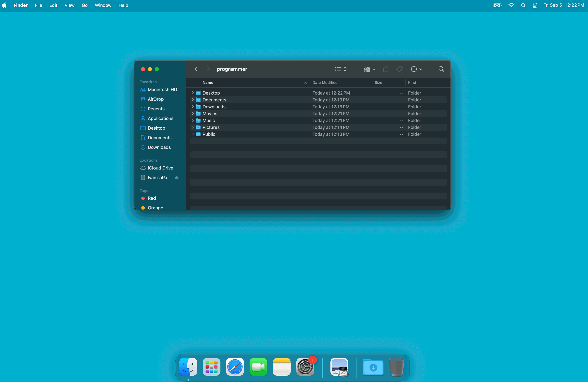588x382 pixels.
Task: Open the Go menu
Action: point(85,5)
